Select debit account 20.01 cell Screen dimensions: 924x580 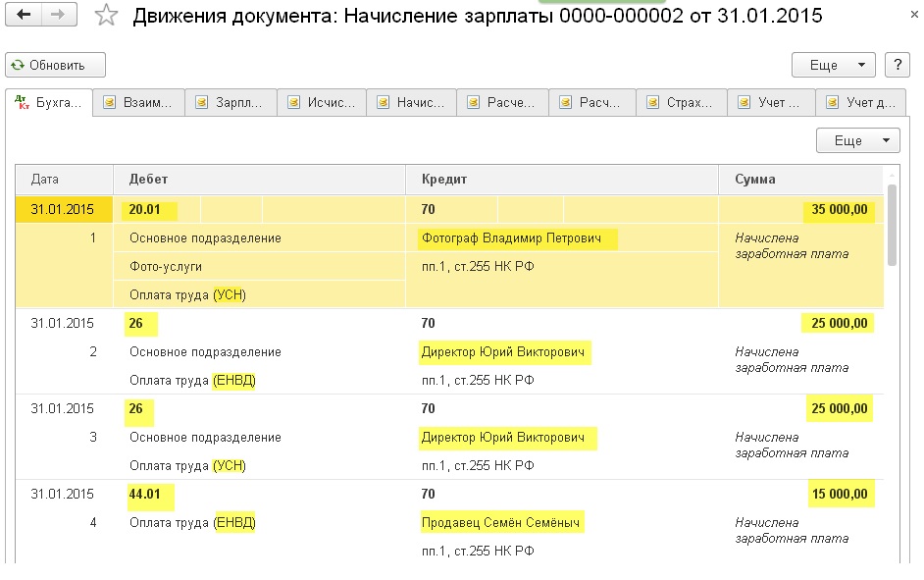coord(145,209)
